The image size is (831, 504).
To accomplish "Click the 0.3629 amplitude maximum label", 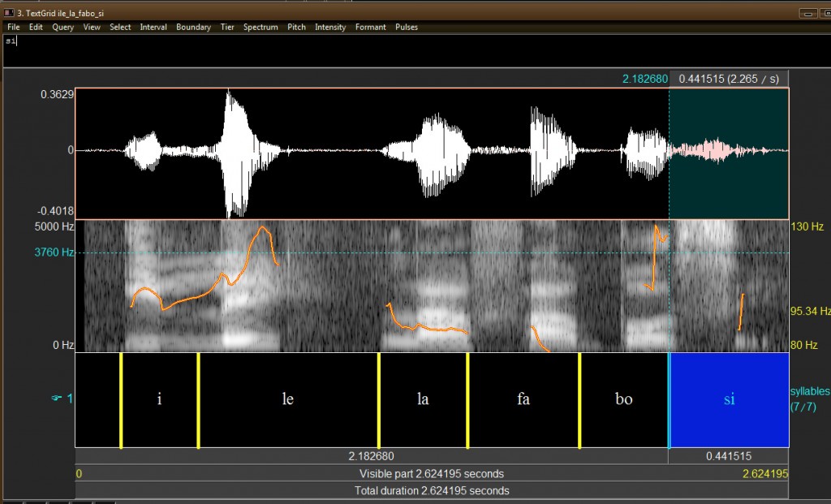I will [x=58, y=94].
